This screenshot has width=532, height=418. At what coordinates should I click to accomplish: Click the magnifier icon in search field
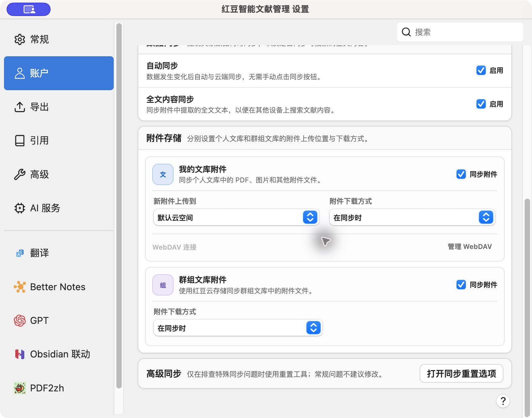(406, 32)
